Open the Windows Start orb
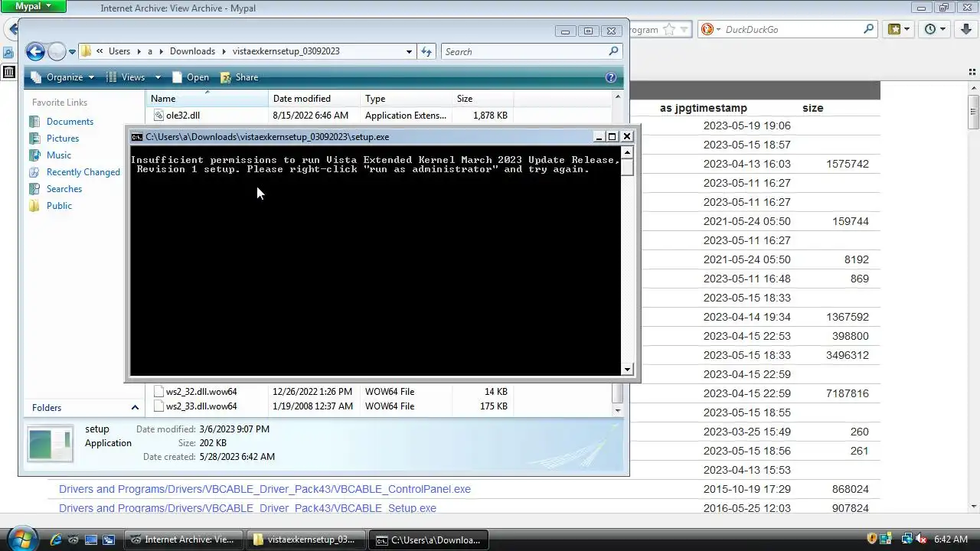Screen dimensions: 980x551 pos(21,539)
